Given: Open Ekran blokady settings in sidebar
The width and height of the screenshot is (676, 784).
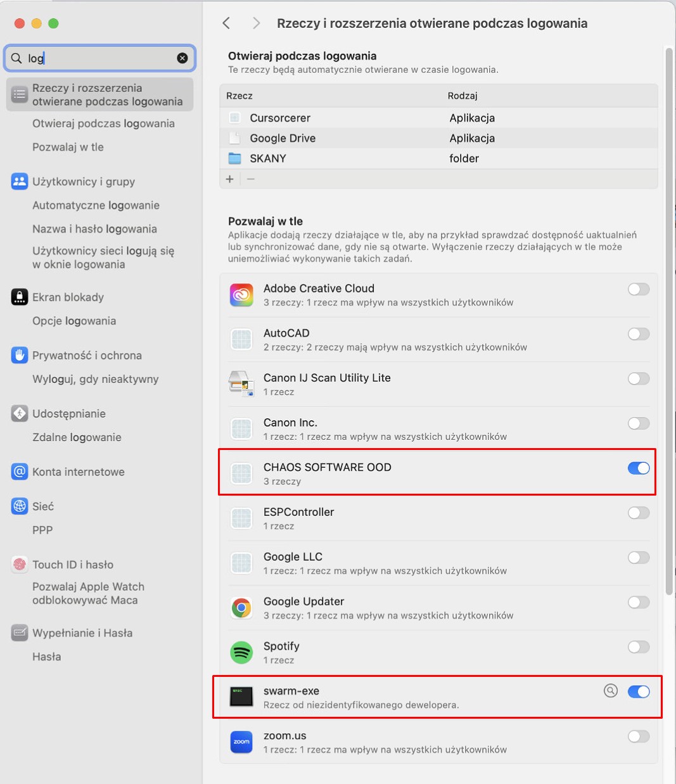Looking at the screenshot, I should [x=68, y=297].
